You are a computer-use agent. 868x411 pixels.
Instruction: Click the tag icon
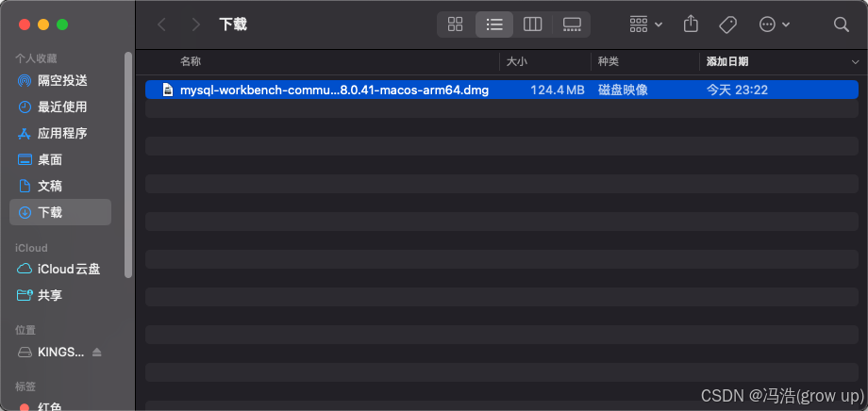tap(727, 25)
